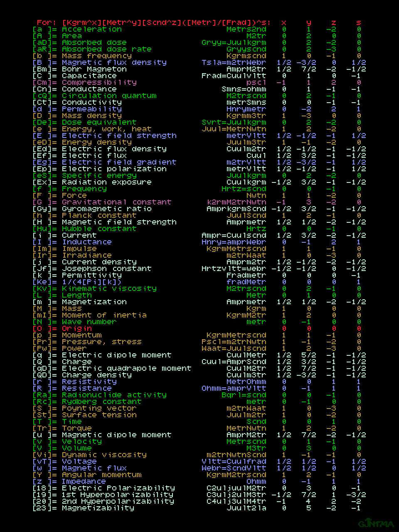Click the Bohr Magneton label
This screenshot has width=399, height=532.
[x=94, y=69]
